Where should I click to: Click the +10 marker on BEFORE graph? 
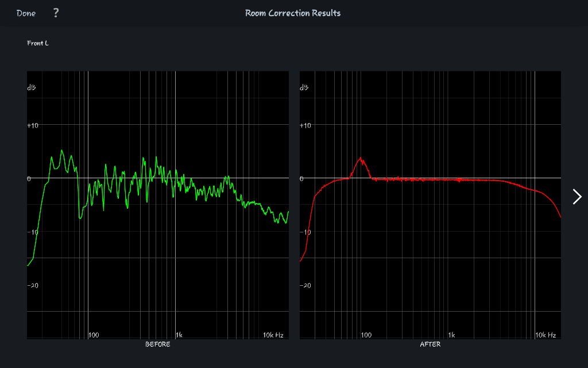point(33,125)
